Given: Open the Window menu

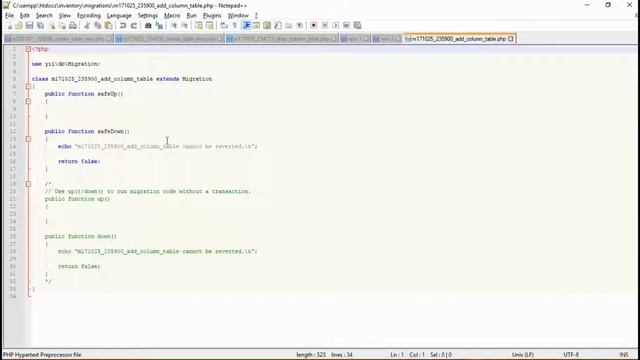Looking at the screenshot, I should (x=238, y=16).
